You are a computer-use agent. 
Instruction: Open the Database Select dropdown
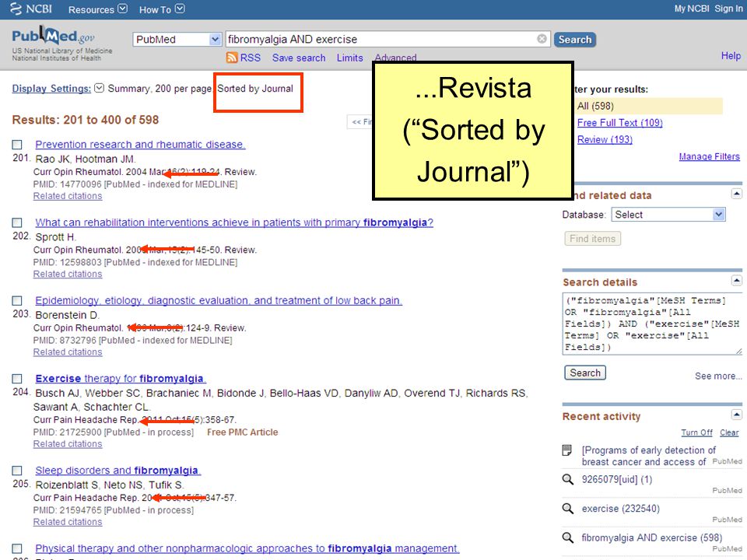[x=668, y=215]
